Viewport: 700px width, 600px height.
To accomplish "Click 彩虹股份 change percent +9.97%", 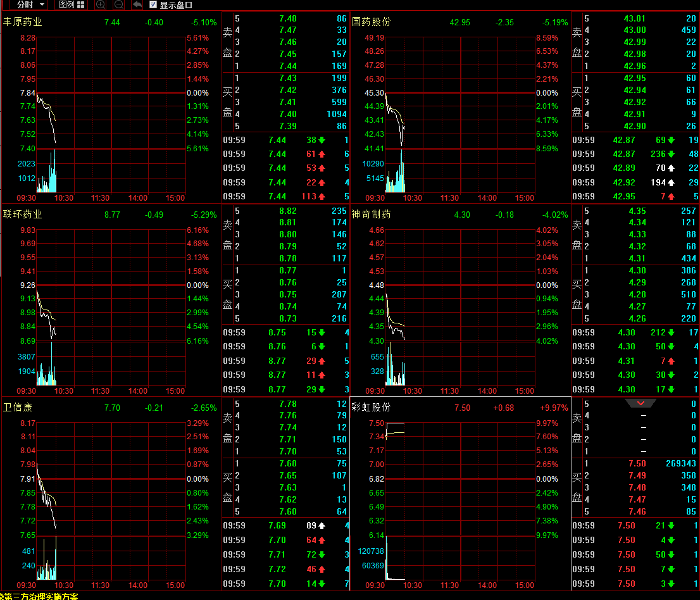I will (x=554, y=408).
